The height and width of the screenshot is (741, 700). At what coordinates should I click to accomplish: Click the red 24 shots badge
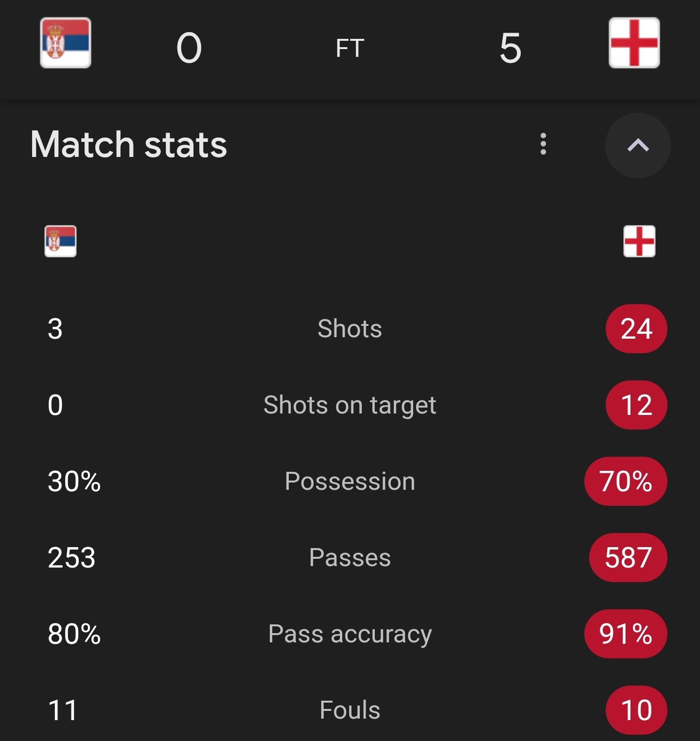coord(636,329)
